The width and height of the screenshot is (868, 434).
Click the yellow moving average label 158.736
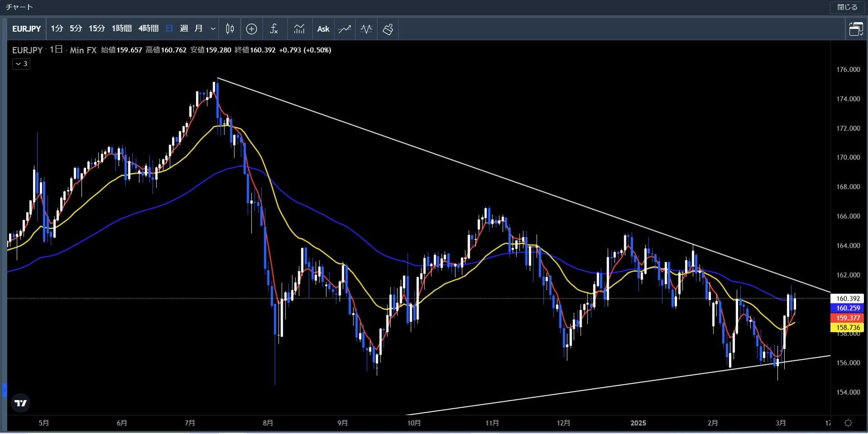coord(847,327)
